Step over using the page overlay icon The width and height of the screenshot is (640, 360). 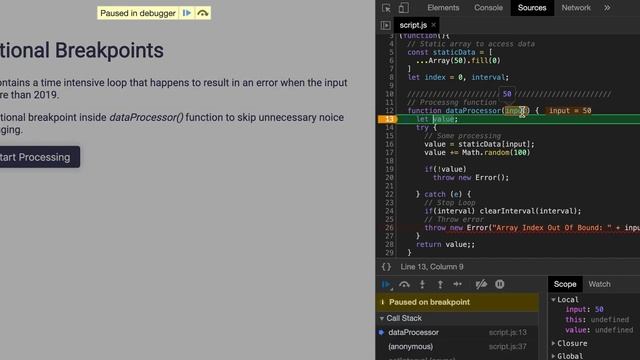pyautogui.click(x=202, y=13)
